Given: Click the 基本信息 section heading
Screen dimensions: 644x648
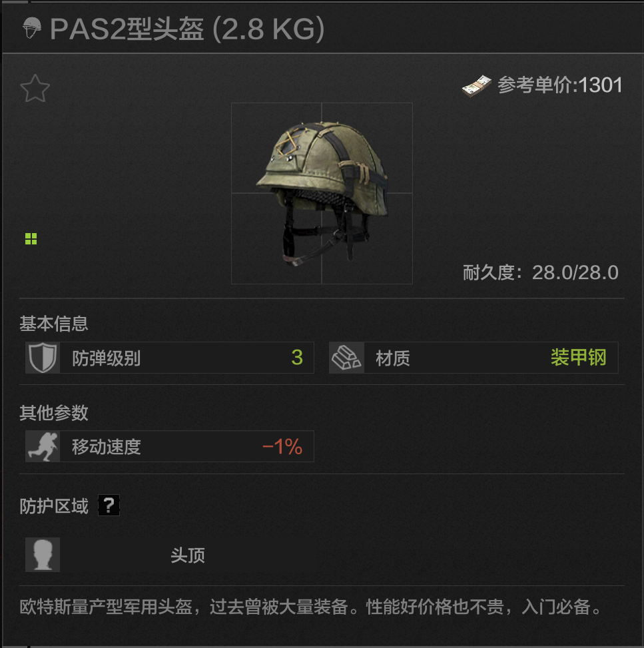Looking at the screenshot, I should tap(54, 324).
